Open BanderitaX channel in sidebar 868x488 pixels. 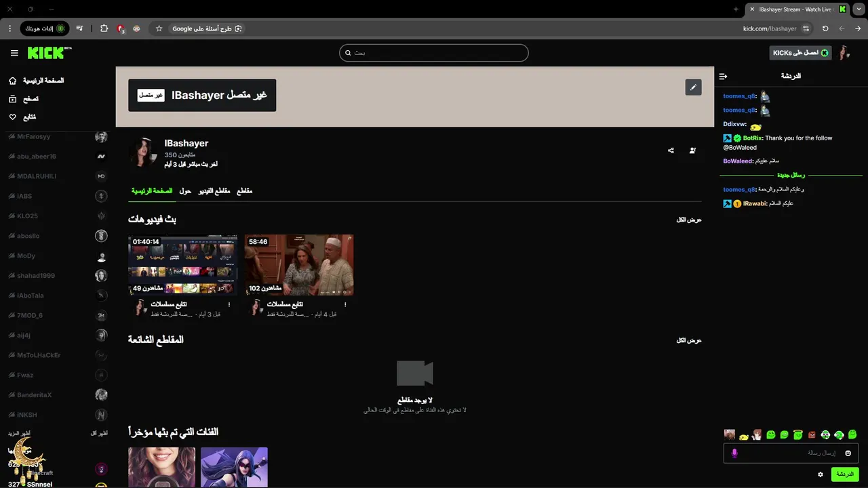click(x=58, y=395)
